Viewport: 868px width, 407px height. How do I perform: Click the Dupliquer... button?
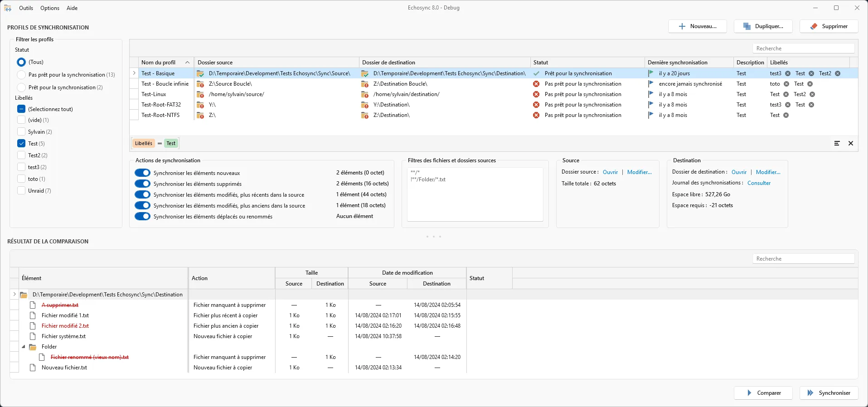763,26
